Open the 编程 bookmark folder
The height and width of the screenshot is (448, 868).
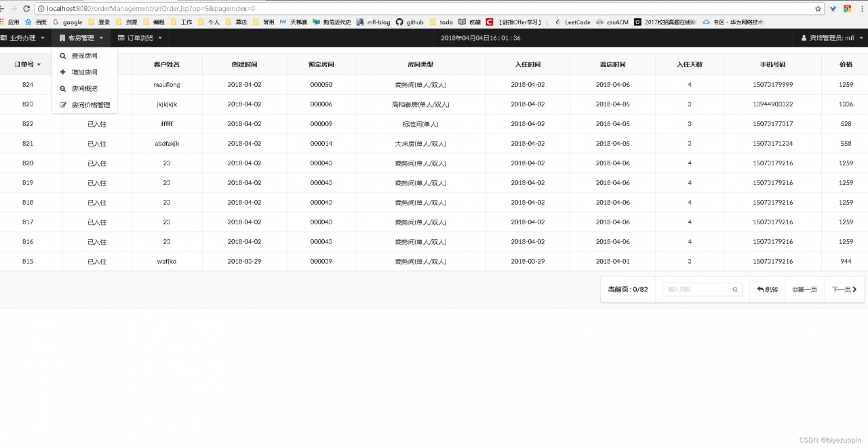pyautogui.click(x=154, y=22)
